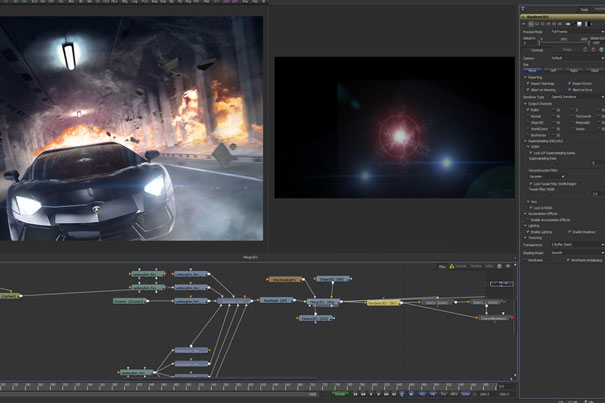Select the Camera3D node below Merge3D
Viewport: 605px width, 403px height.
coord(316,318)
